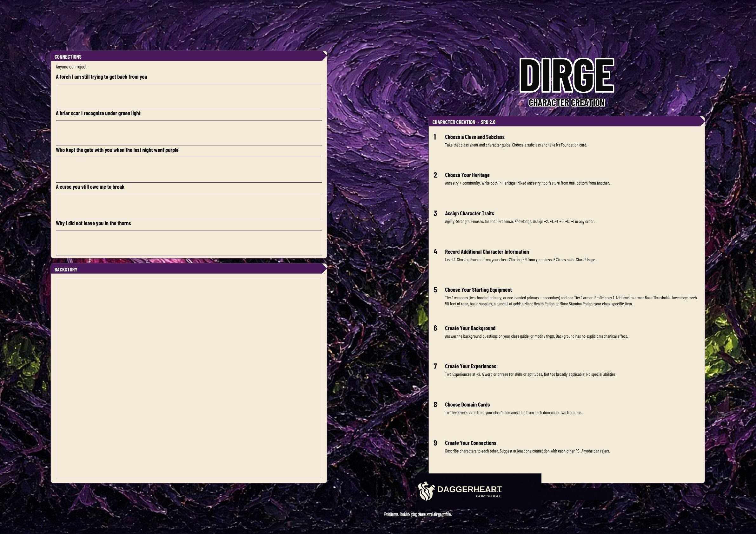Click the 'Why I did not leave you' answer box
This screenshot has height=534, width=756.
pyautogui.click(x=189, y=243)
